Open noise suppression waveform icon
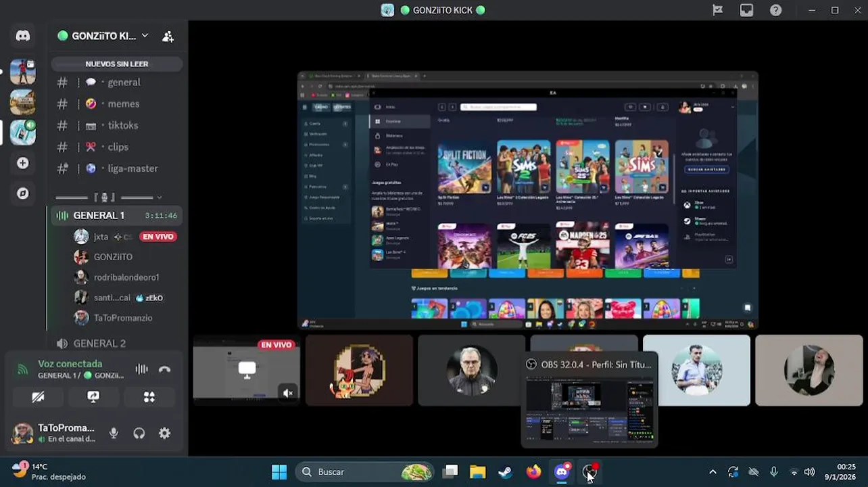 pos(141,369)
